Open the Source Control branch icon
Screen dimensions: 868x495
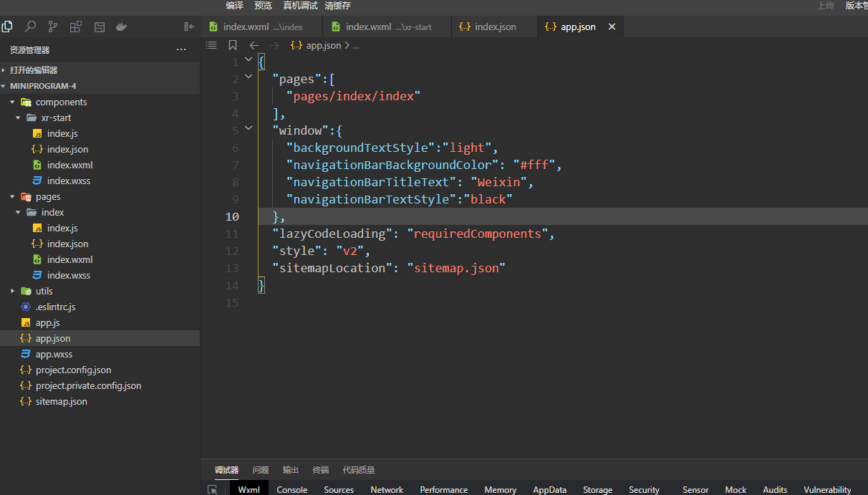click(x=53, y=27)
